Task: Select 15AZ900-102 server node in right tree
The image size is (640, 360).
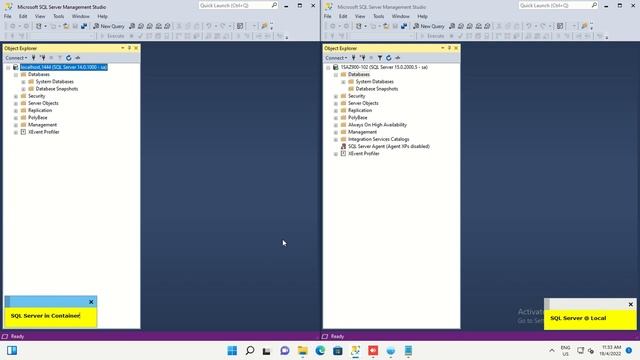Action: pyautogui.click(x=384, y=67)
